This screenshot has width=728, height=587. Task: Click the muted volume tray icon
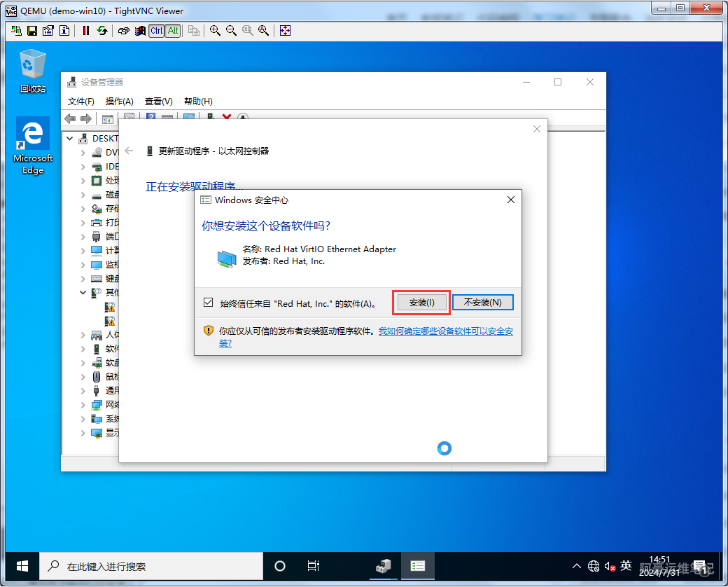click(x=610, y=566)
